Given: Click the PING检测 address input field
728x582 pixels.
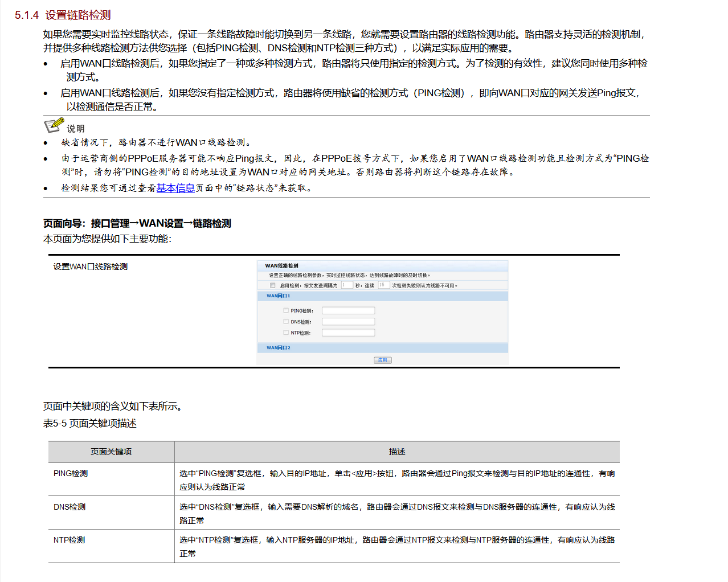Looking at the screenshot, I should click(348, 310).
